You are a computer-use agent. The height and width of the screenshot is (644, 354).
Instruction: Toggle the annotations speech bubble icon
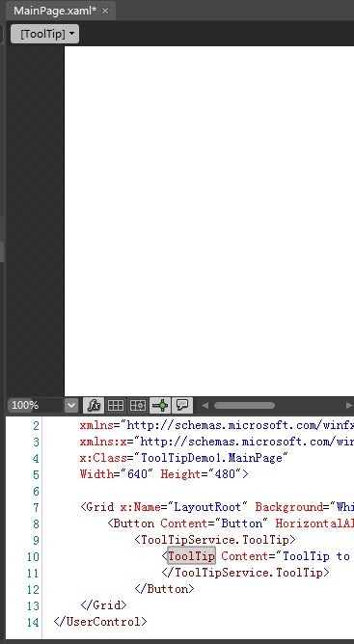pyautogui.click(x=182, y=405)
